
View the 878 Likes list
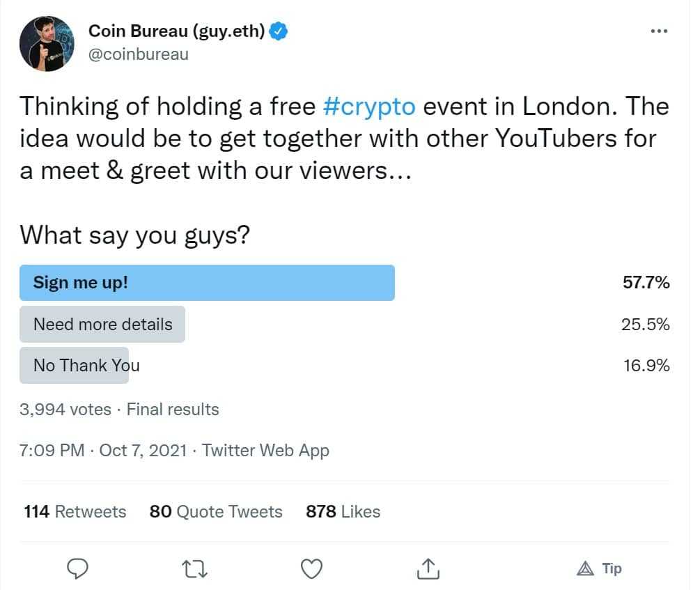click(343, 511)
